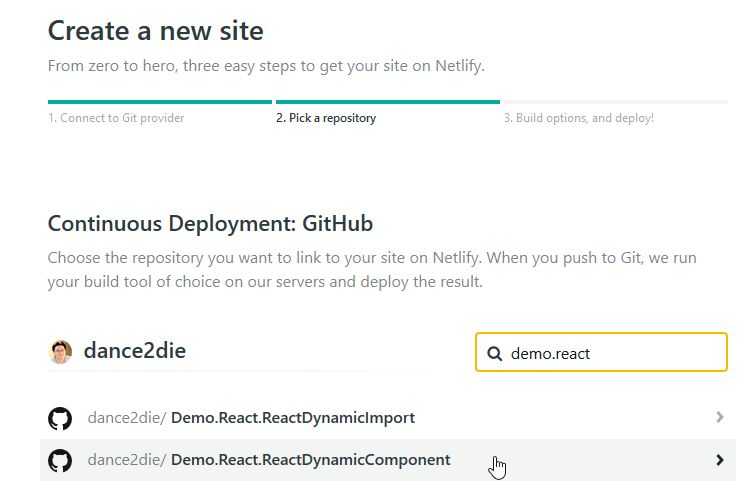Expand the chevron for Demo.React.ReactDynamicComponent
Image resolution: width=753 pixels, height=491 pixels.
point(720,460)
